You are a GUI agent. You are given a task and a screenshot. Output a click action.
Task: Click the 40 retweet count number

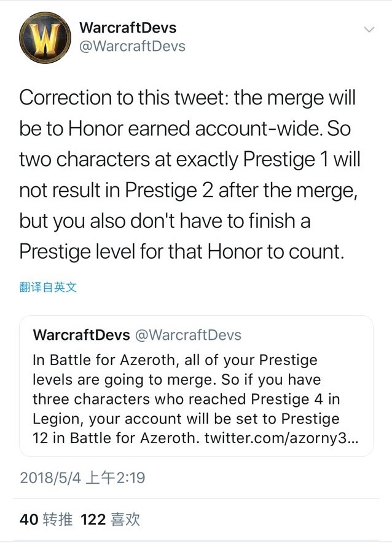29,519
